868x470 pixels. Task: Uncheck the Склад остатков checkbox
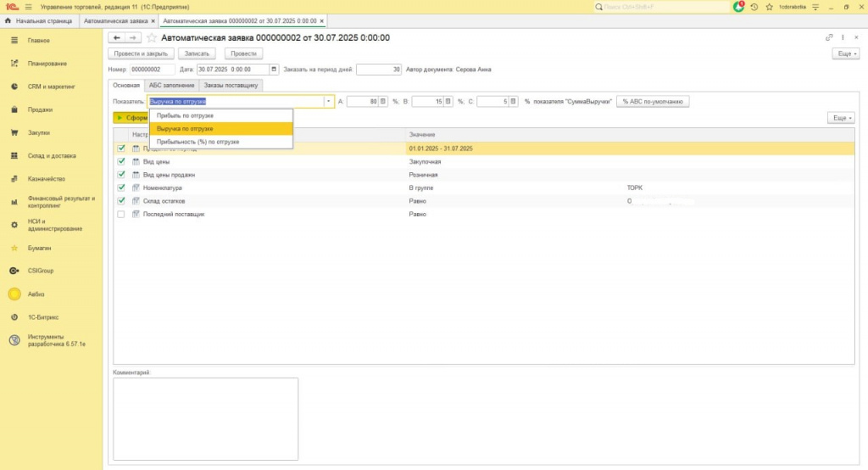coord(121,200)
